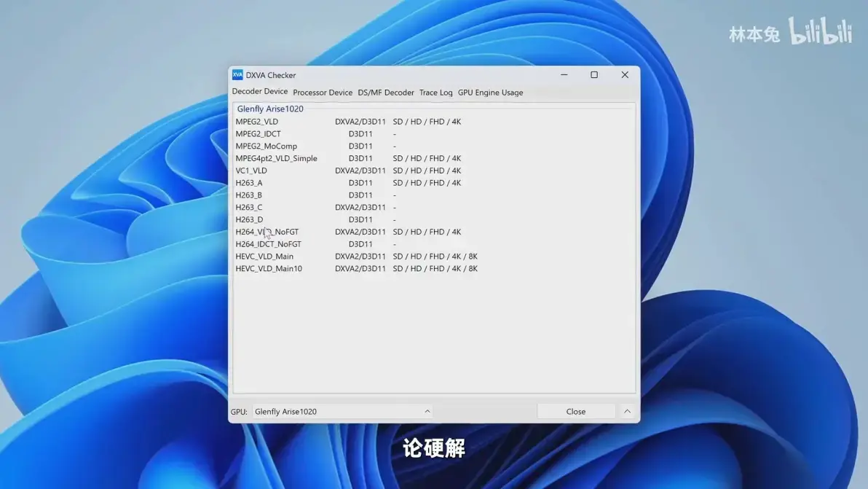Click resolution list in HEVC_VLD_Main10 row
The height and width of the screenshot is (489, 868).
point(435,269)
